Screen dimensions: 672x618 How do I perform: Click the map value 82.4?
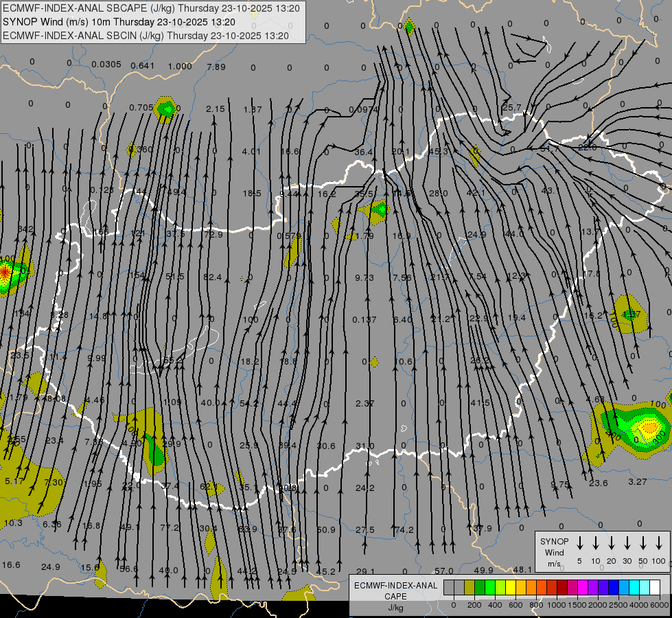[213, 277]
